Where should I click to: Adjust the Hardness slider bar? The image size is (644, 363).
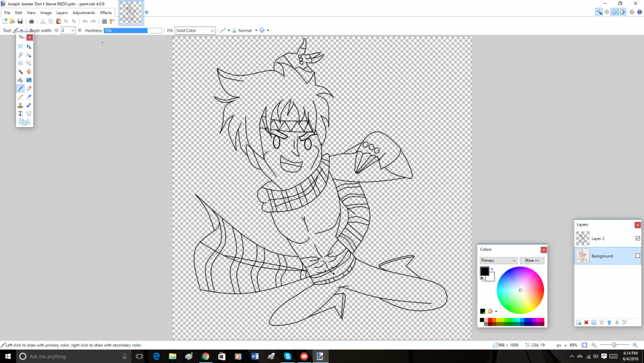click(x=133, y=30)
